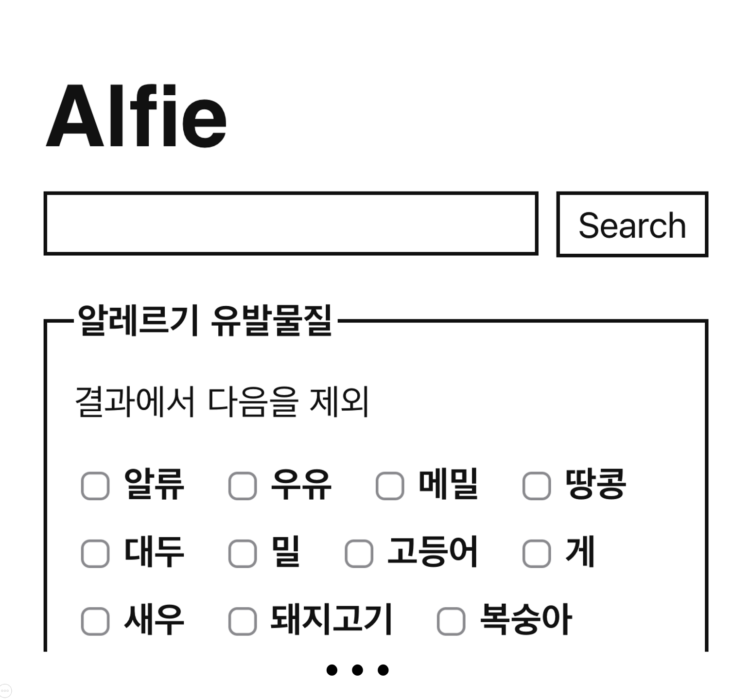Viewport: 750px width, 700px height.
Task: Tick the 복숭아 checkbox square
Action: click(x=451, y=621)
